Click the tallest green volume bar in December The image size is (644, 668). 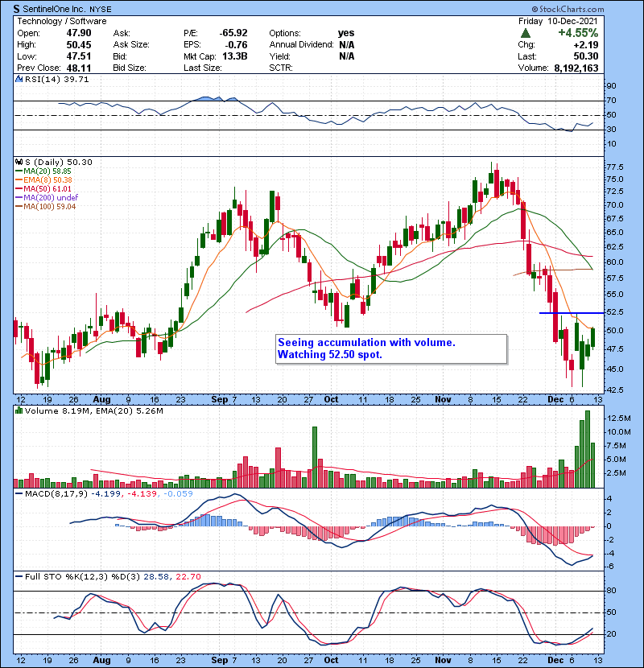pyautogui.click(x=588, y=449)
